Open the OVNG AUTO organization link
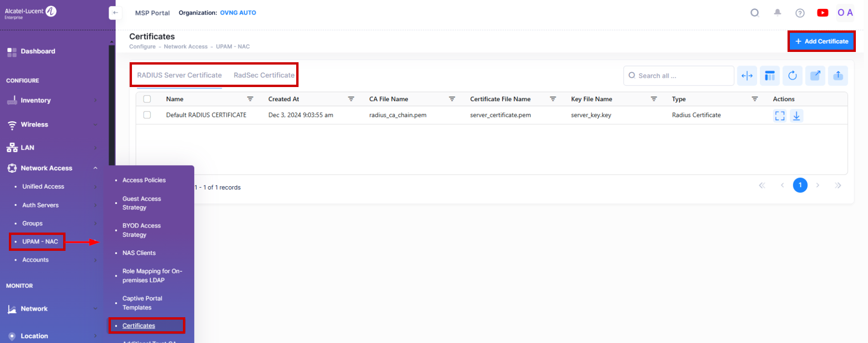The height and width of the screenshot is (343, 868). click(x=238, y=13)
